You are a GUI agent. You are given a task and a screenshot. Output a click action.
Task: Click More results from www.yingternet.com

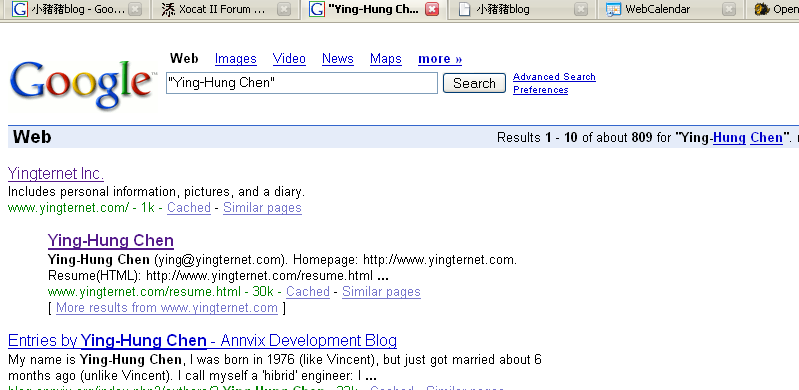[x=167, y=308]
